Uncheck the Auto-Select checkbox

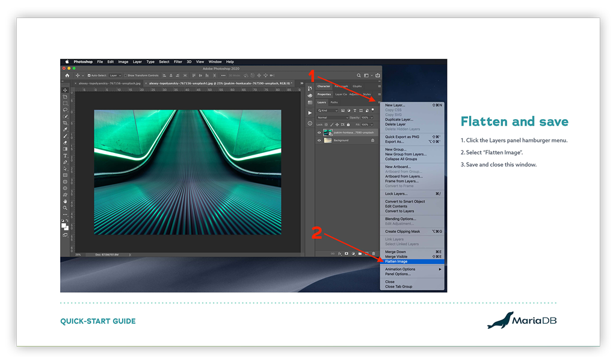90,76
